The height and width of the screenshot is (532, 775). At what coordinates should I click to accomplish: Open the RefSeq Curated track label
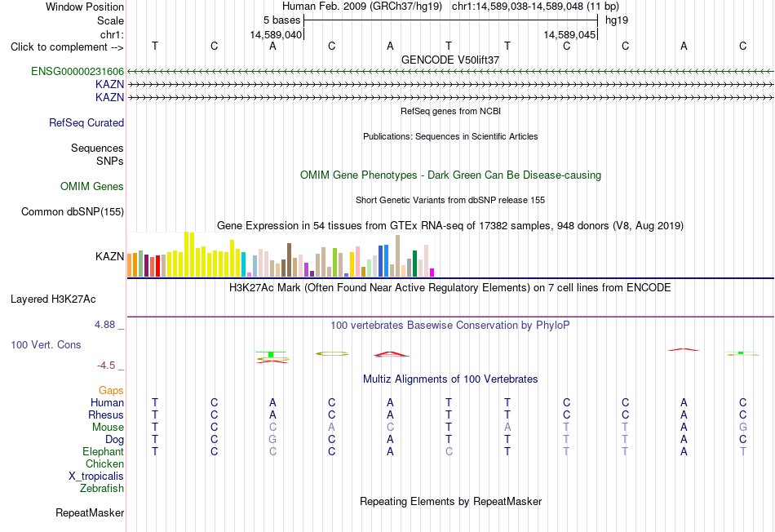86,122
